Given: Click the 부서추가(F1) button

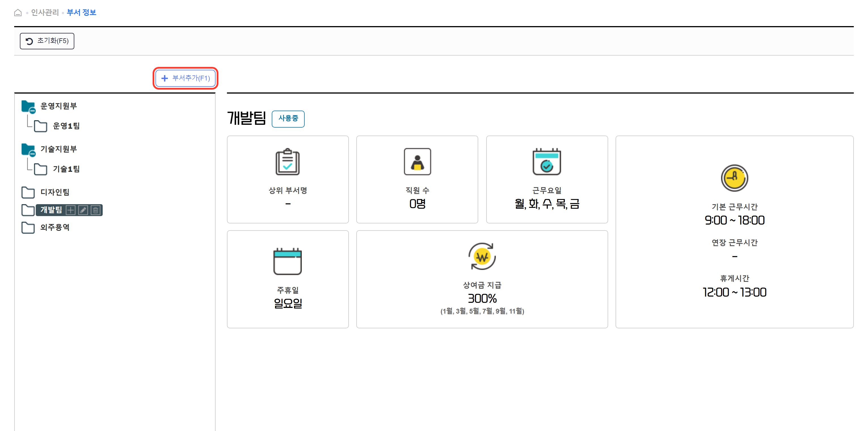Looking at the screenshot, I should click(x=185, y=78).
